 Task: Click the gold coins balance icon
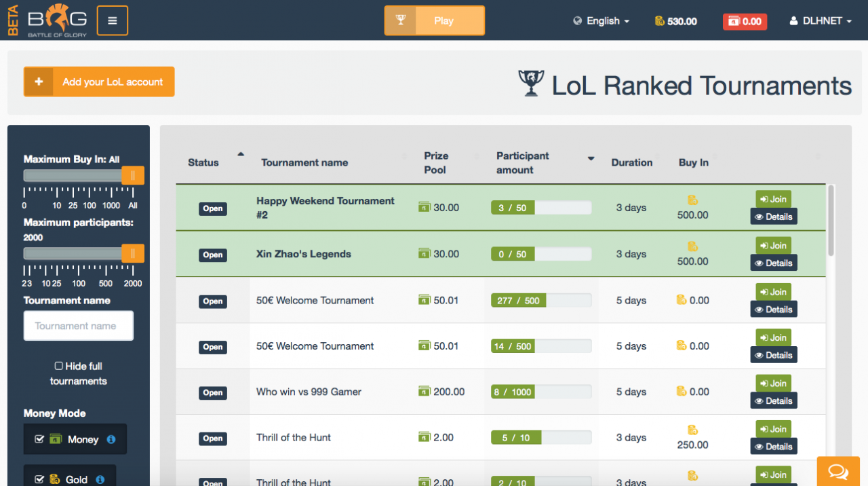coord(659,21)
